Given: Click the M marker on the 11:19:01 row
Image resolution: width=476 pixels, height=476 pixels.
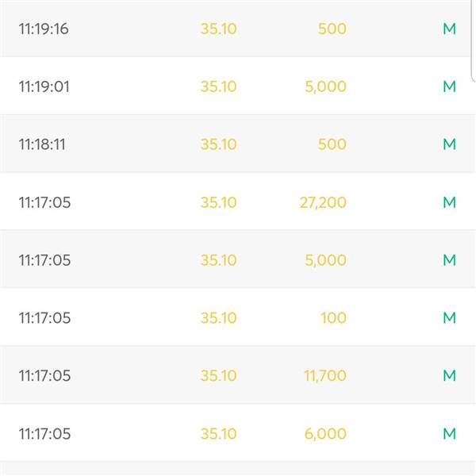Looking at the screenshot, I should pyautogui.click(x=450, y=86).
